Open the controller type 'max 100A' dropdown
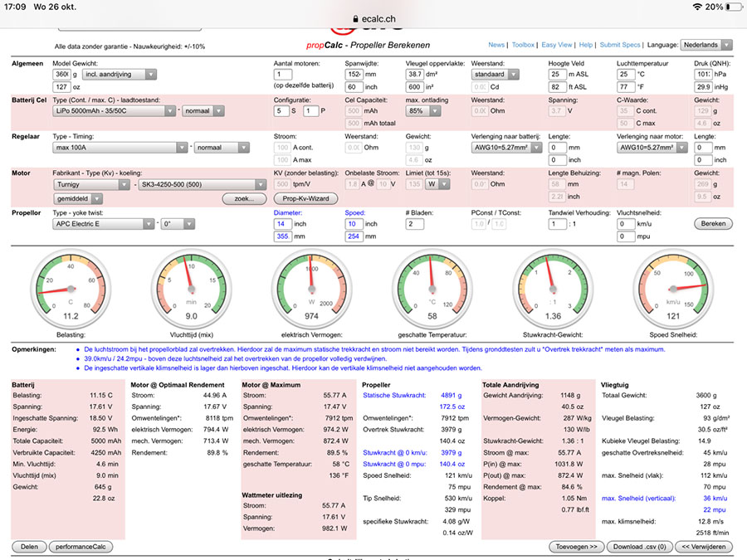 120,148
